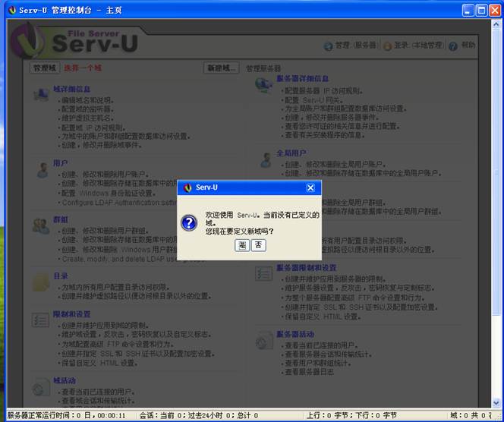Click 否 (No) button in Serv-U dialog
The width and height of the screenshot is (504, 422).
tap(258, 245)
